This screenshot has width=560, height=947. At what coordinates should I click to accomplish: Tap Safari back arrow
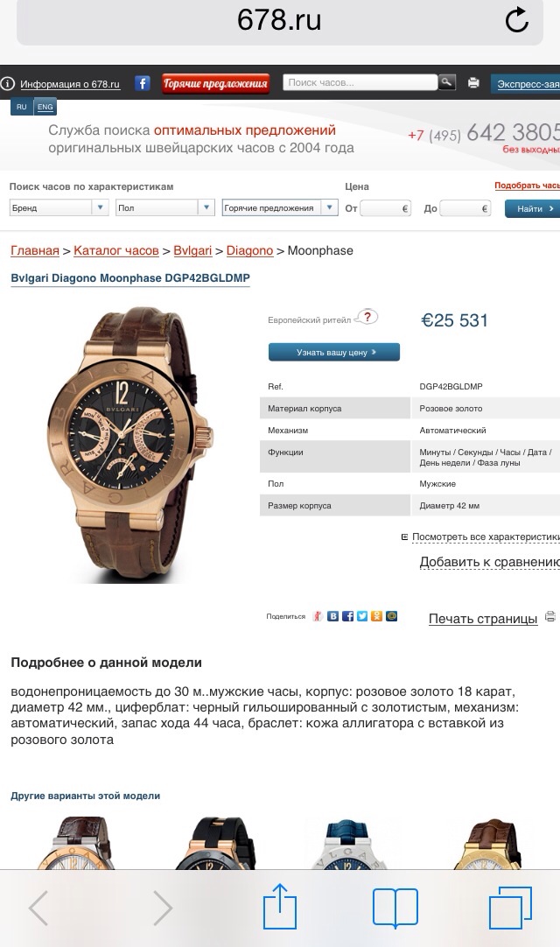(x=38, y=907)
